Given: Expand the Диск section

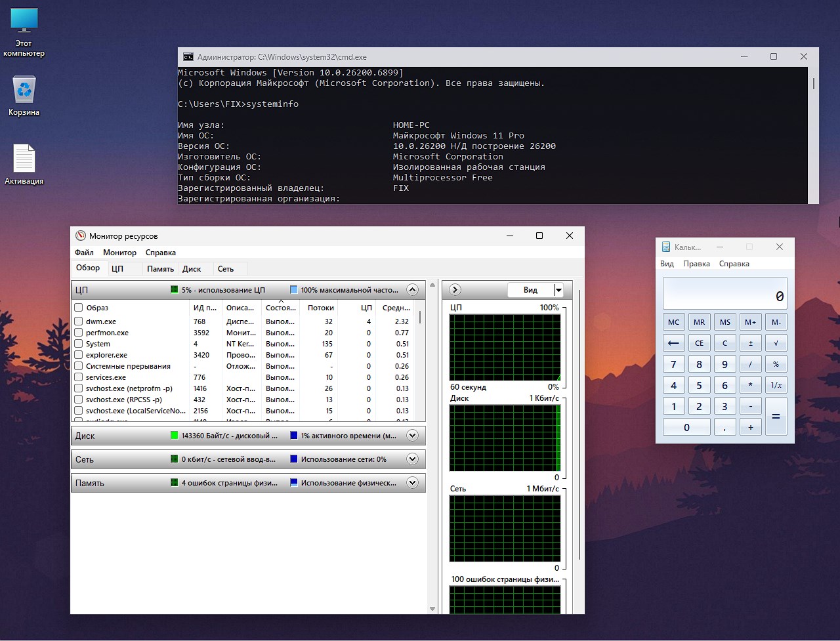Looking at the screenshot, I should click(412, 436).
